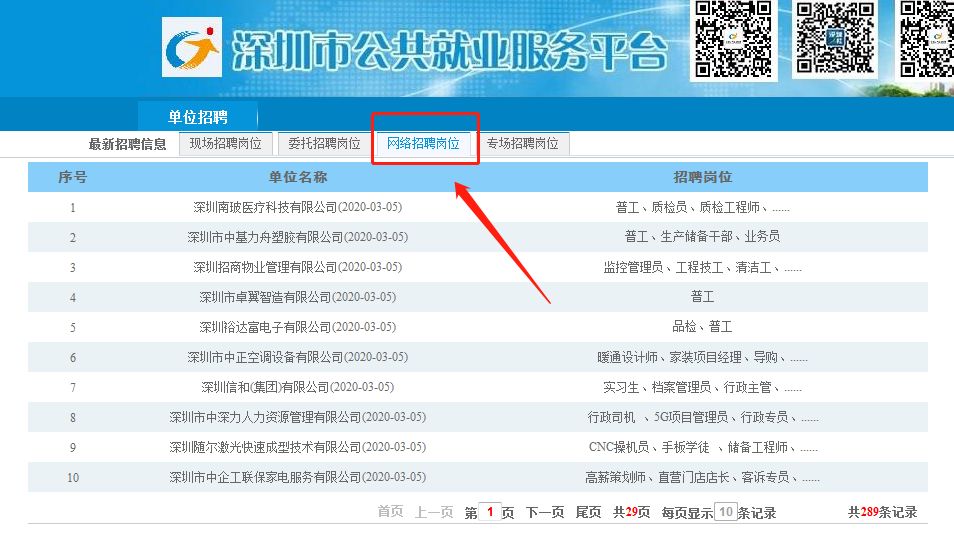954x554 pixels.
Task: Click the first QR code image
Action: coord(733,40)
